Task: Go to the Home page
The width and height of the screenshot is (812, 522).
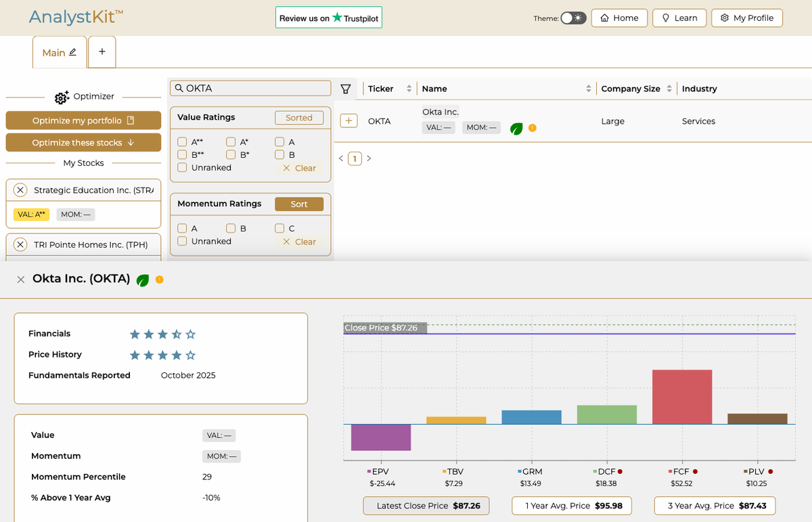Action: (x=619, y=18)
